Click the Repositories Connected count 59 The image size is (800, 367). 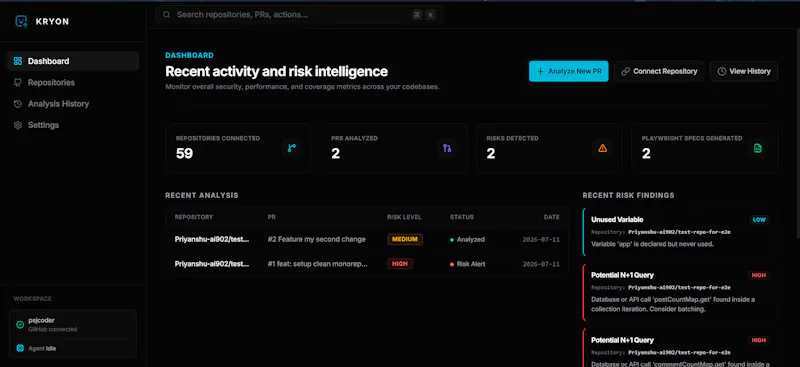click(x=184, y=154)
